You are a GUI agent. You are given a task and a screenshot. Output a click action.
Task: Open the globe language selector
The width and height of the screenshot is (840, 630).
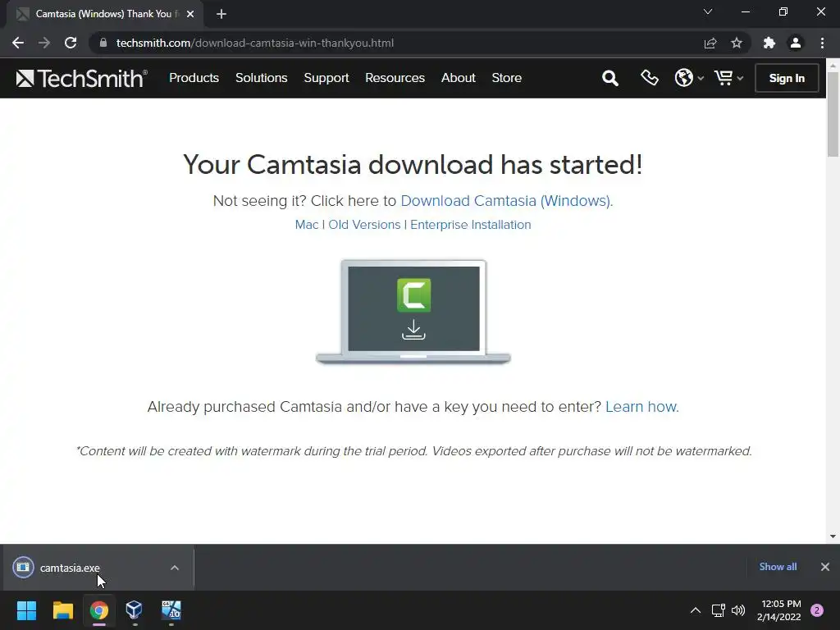688,78
